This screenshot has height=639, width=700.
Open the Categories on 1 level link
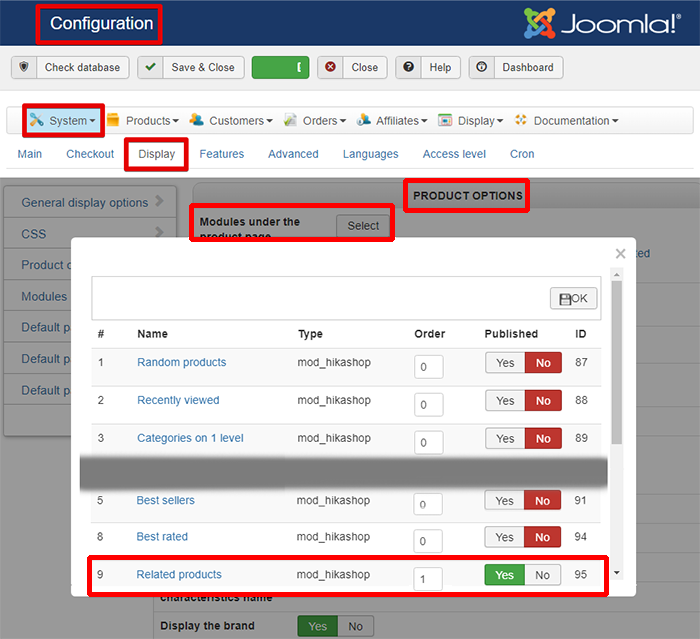(x=190, y=438)
